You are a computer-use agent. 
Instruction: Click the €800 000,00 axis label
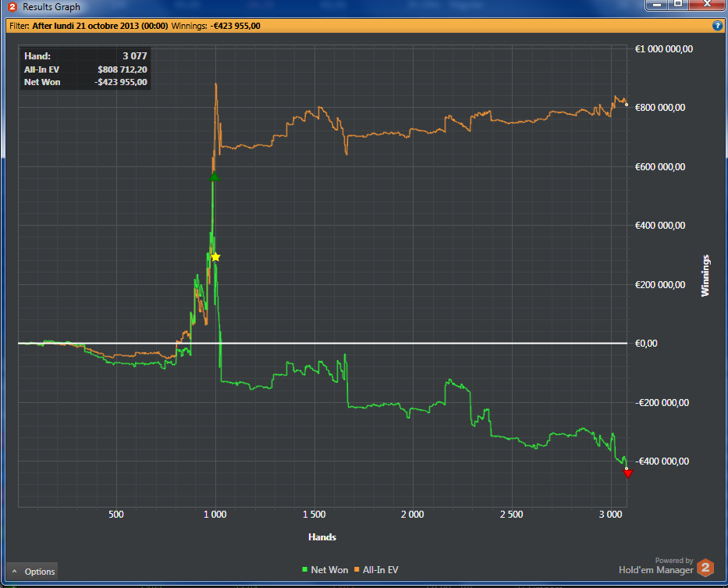(660, 108)
